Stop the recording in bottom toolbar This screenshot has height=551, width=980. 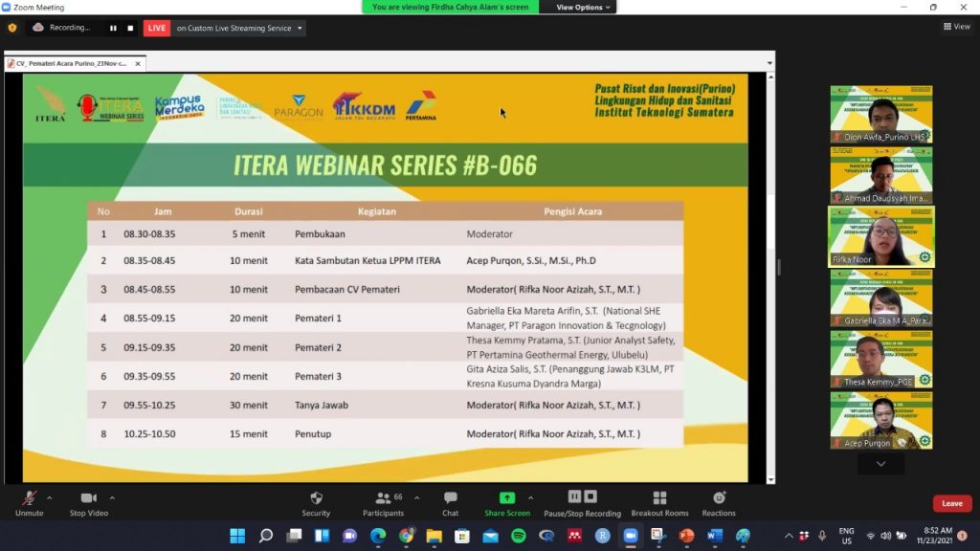point(590,496)
